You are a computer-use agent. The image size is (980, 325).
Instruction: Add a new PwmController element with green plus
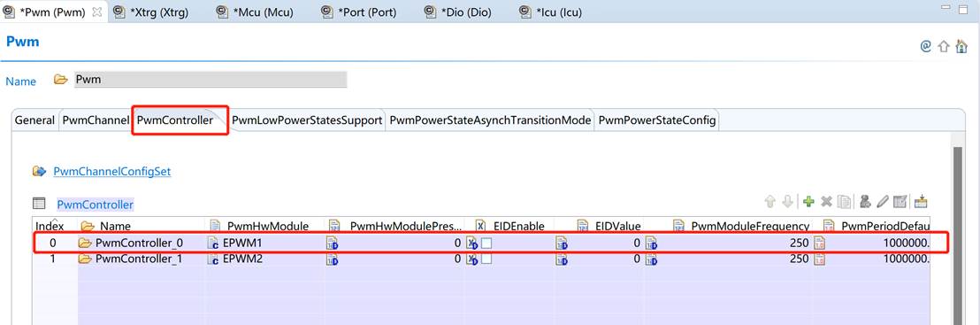(808, 202)
